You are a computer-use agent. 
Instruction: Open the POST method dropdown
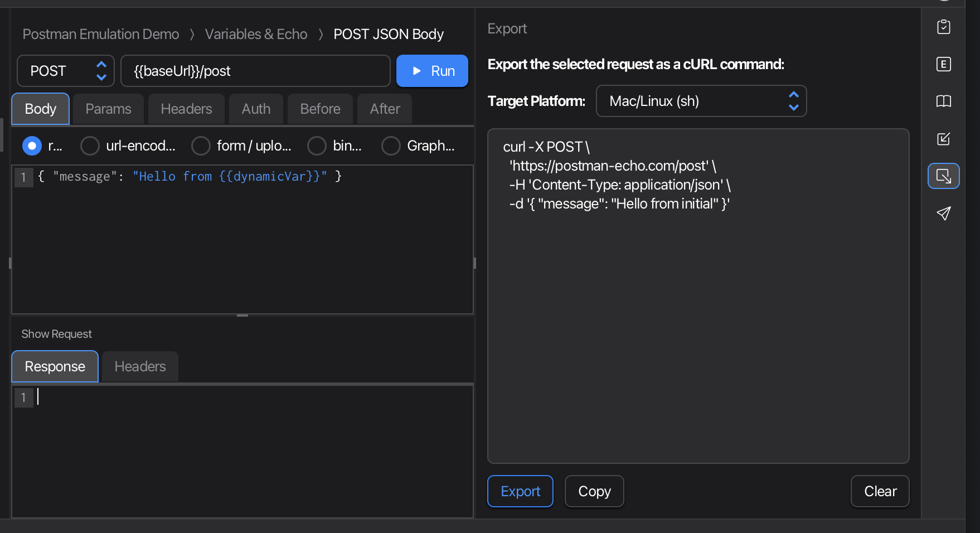pyautogui.click(x=65, y=71)
